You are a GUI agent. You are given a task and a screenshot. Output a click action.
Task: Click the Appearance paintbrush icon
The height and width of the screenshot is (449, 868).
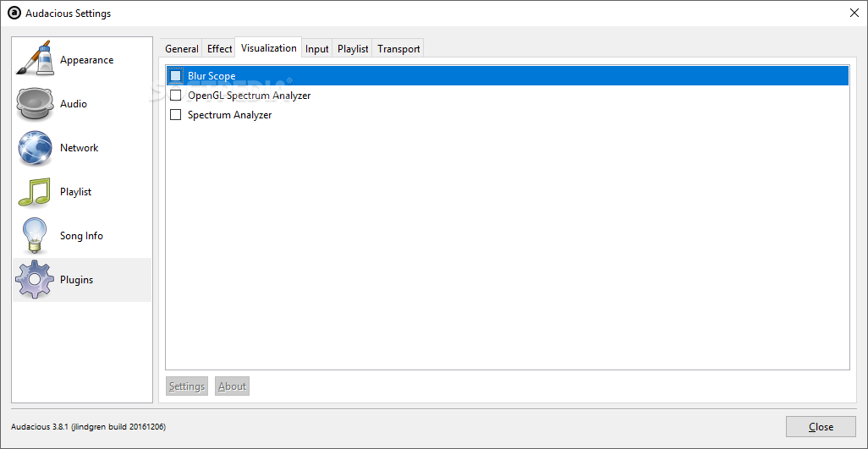point(35,58)
